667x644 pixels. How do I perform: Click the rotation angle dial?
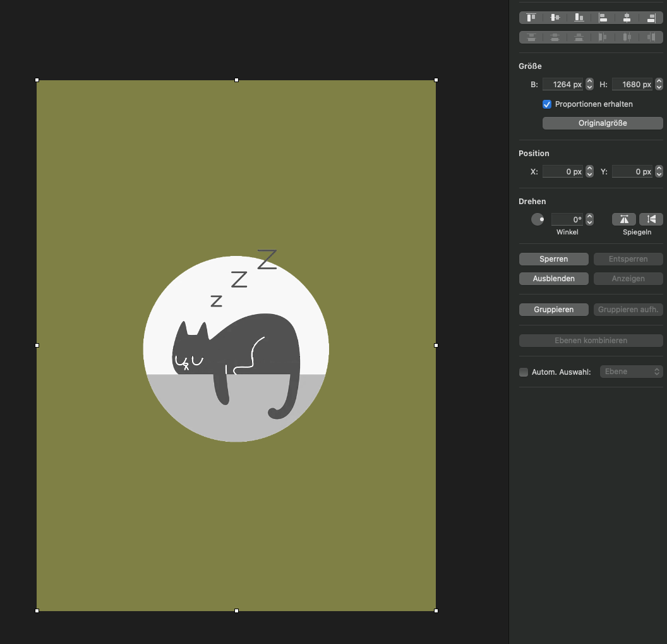[538, 219]
